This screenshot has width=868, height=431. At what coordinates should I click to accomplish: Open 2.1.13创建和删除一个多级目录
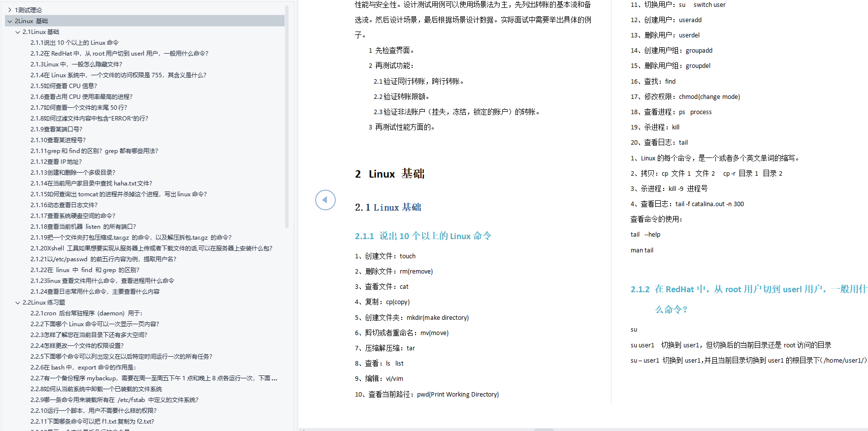point(73,172)
